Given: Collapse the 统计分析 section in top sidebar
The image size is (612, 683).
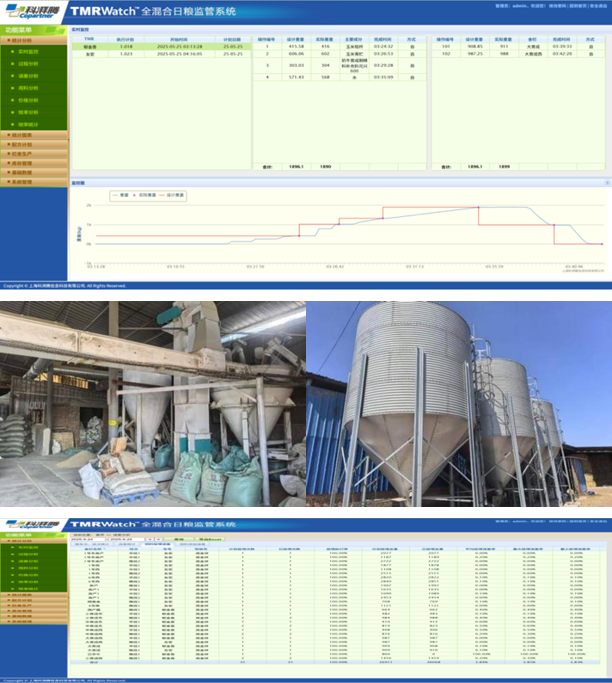Looking at the screenshot, I should tap(34, 41).
